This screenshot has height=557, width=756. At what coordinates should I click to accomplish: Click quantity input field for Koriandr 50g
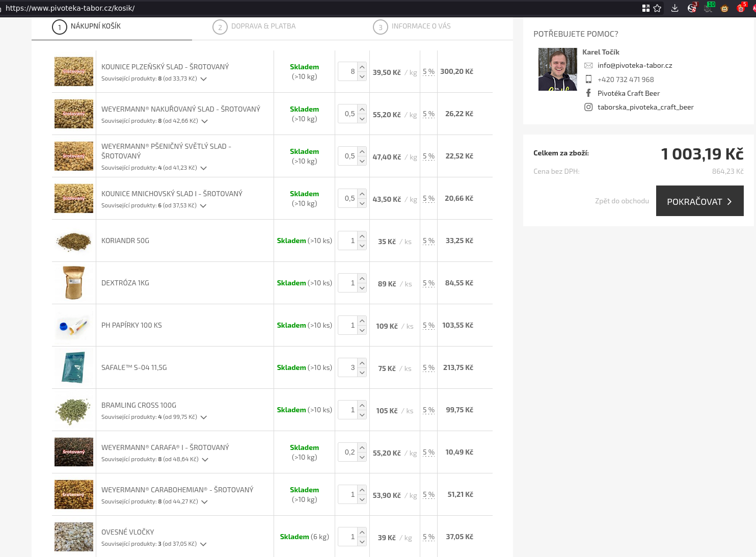[x=348, y=241]
